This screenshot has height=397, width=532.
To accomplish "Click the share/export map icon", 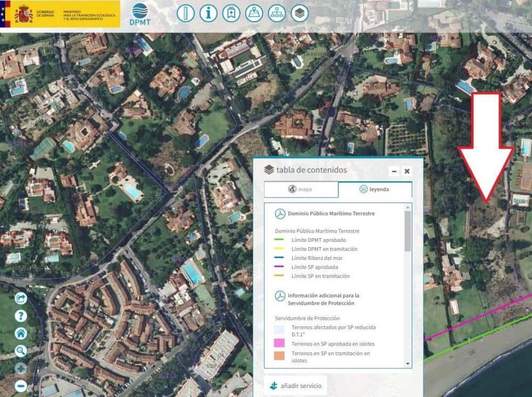I will click(21, 298).
